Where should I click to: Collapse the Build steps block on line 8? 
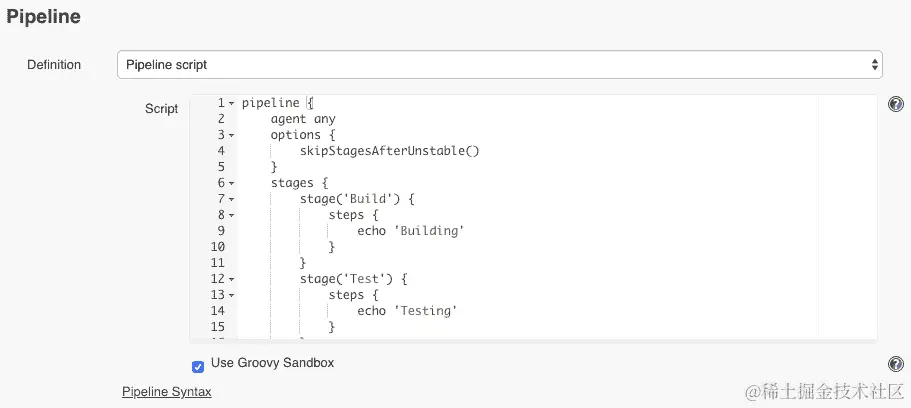point(232,215)
